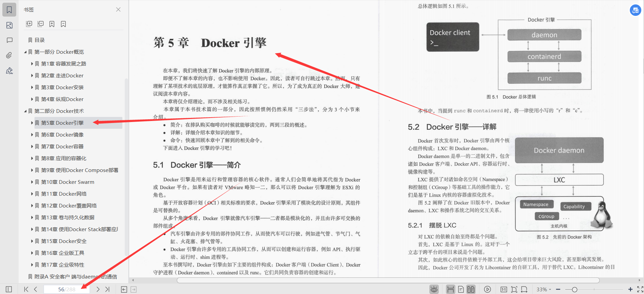
Task: Open the bookmarks sidebar panel
Action: pyautogui.click(x=9, y=10)
